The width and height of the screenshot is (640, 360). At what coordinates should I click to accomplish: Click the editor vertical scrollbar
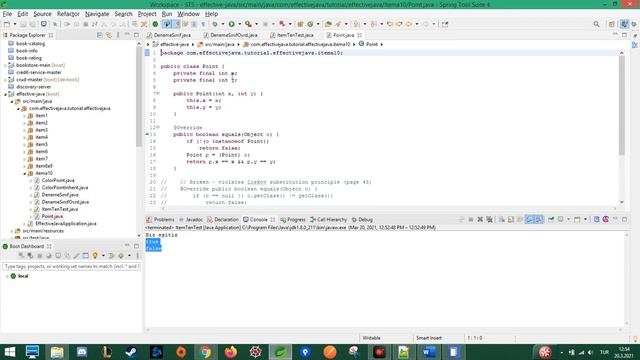pos(622,104)
